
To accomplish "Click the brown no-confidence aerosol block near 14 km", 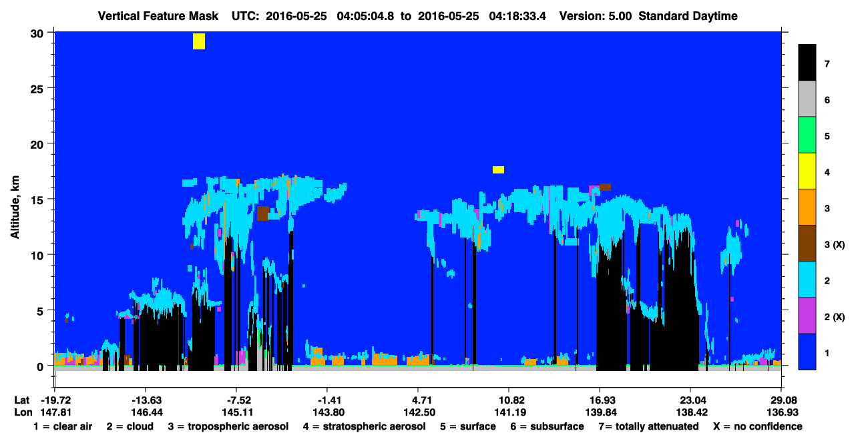I will click(263, 213).
